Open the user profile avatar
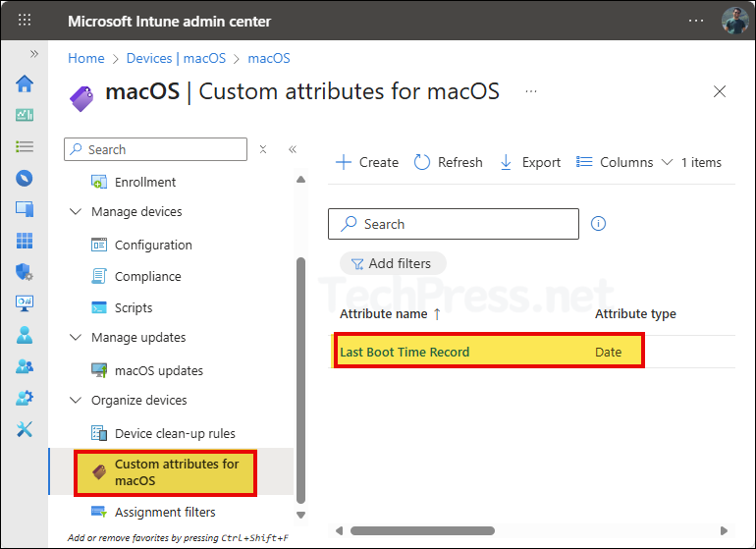Screen dimensions: 756x549 [734, 21]
